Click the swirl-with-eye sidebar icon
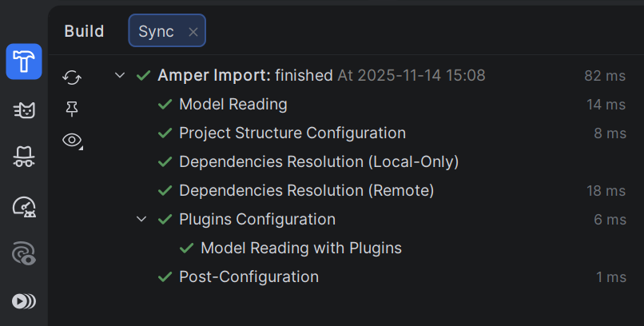The height and width of the screenshot is (326, 644). (x=24, y=254)
